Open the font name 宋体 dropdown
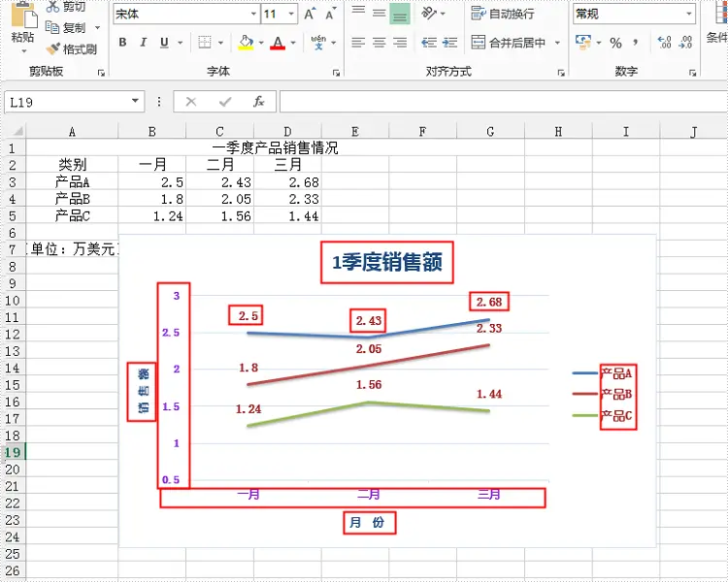728x582 pixels. click(x=253, y=14)
